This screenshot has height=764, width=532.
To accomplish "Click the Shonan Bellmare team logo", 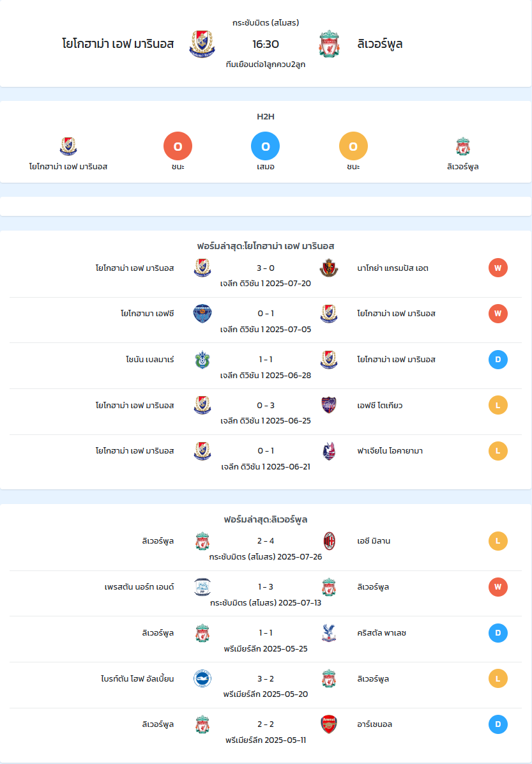I will click(x=202, y=360).
